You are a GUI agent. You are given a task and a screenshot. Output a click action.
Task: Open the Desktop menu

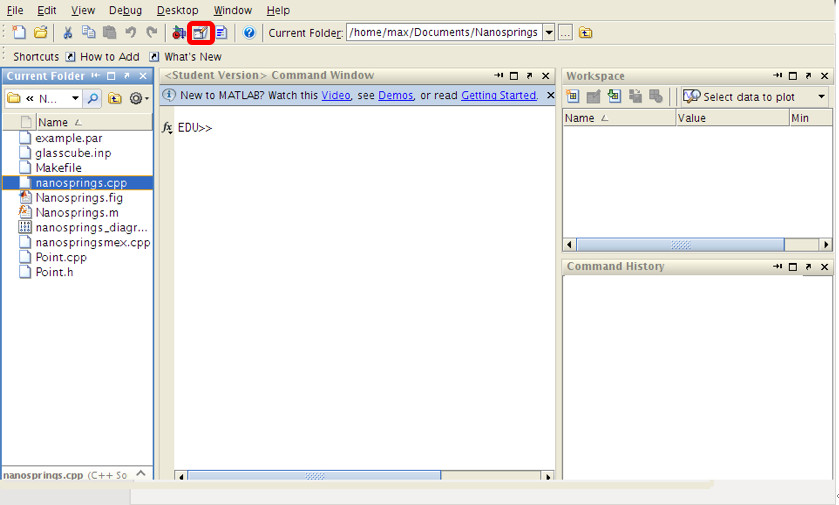[x=177, y=10]
